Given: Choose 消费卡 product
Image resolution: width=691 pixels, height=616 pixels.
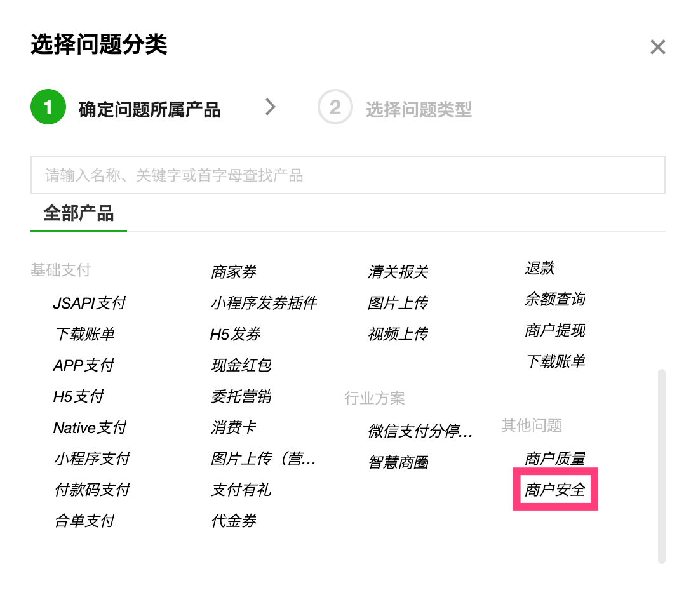Looking at the screenshot, I should pyautogui.click(x=234, y=428).
